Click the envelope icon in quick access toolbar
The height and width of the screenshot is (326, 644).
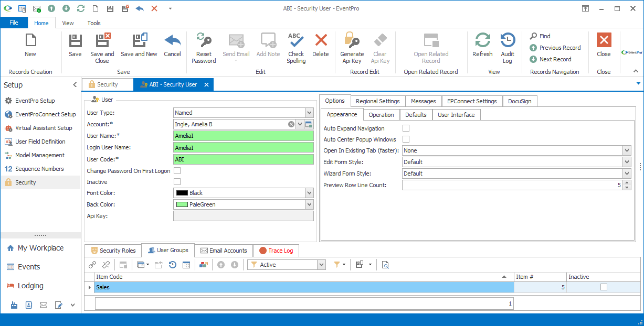pyautogui.click(x=37, y=8)
